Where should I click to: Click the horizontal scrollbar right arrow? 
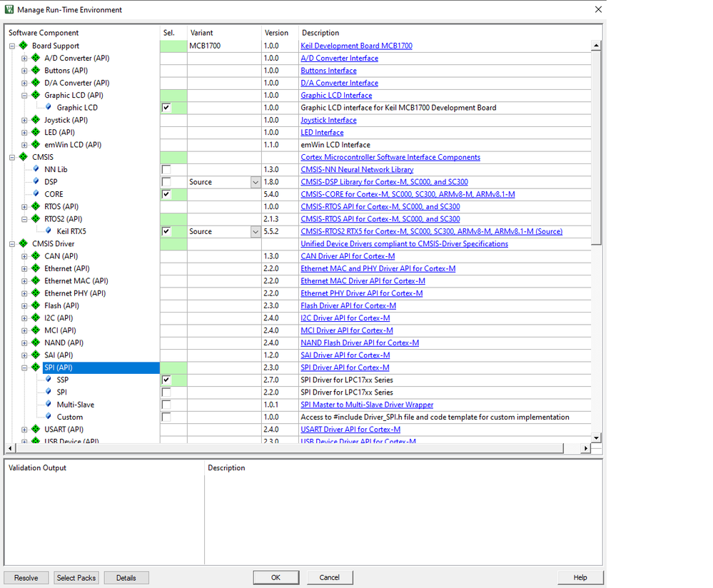tap(586, 448)
